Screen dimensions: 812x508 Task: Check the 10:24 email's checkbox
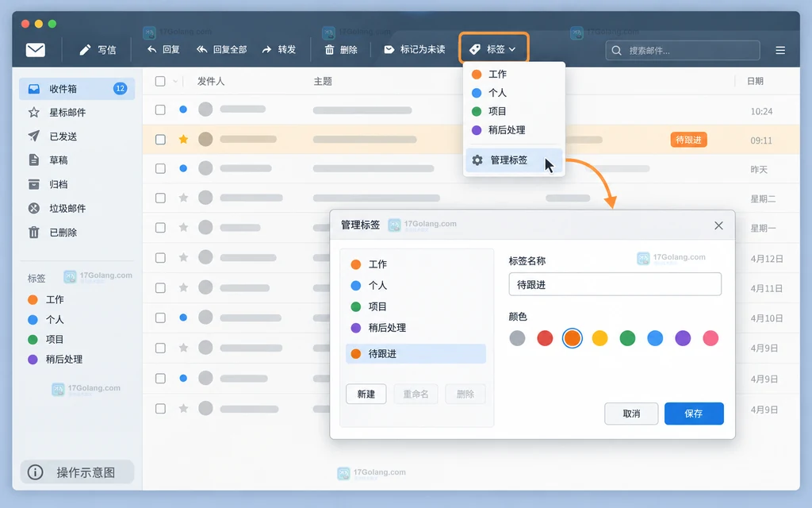coord(160,110)
